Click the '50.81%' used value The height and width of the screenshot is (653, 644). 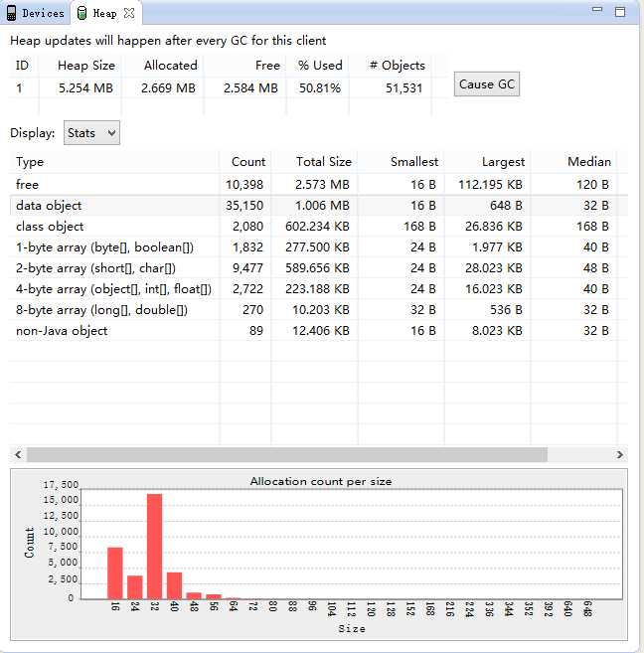(320, 87)
